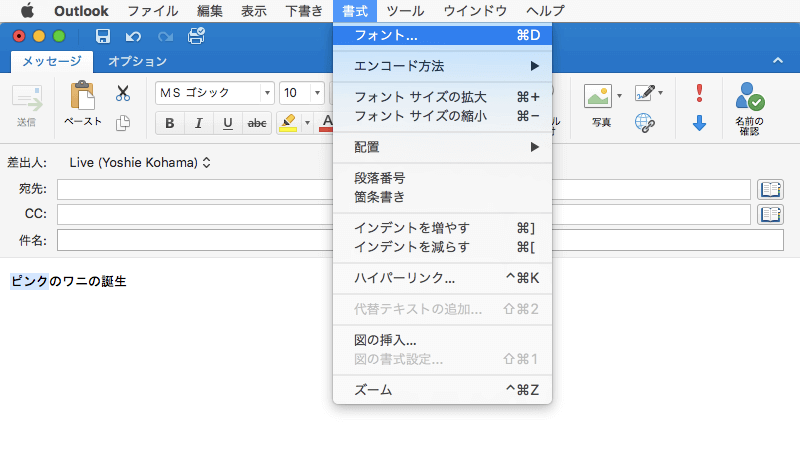The image size is (800, 450).
Task: Click the Redo arrow icon
Action: click(165, 37)
